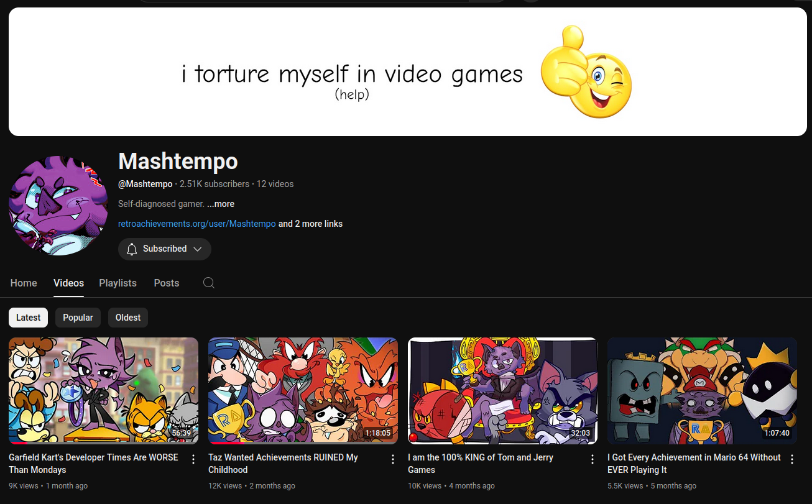Image resolution: width=812 pixels, height=504 pixels.
Task: Open Every Achievement in Mario 64 title
Action: tap(694, 464)
